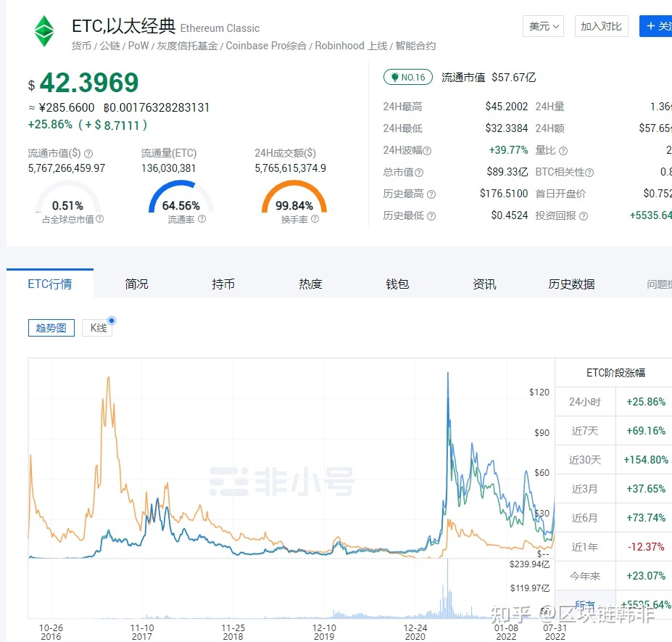The image size is (672, 642).
Task: Click the all-time low $0.4524
Action: click(510, 215)
